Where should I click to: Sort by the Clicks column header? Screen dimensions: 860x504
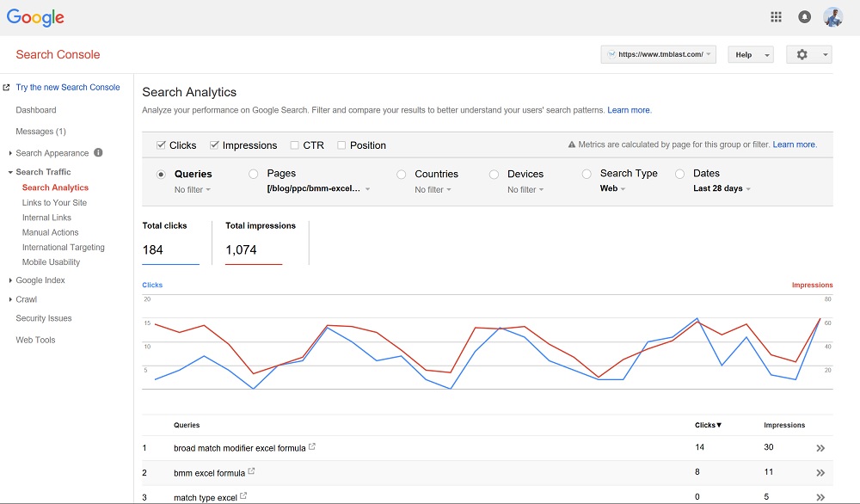tap(708, 425)
